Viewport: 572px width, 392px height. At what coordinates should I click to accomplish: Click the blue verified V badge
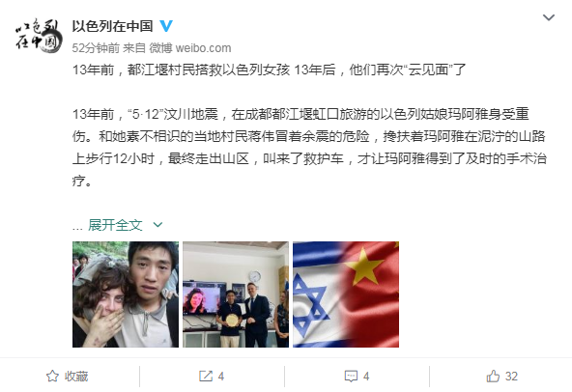click(x=166, y=26)
